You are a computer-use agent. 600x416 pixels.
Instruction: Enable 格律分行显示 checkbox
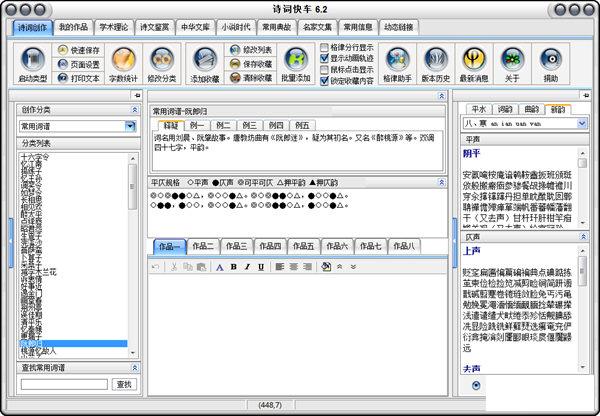tap(324, 48)
